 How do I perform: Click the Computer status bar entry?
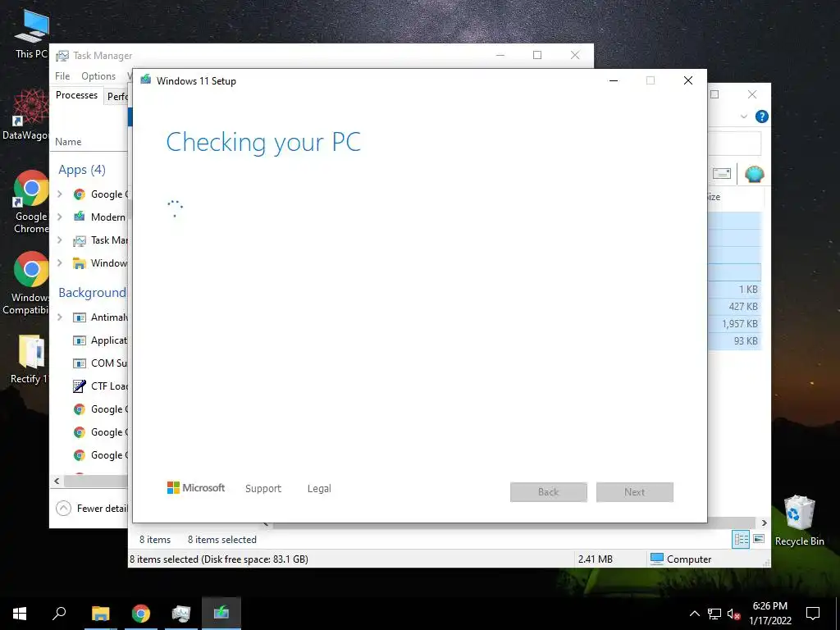click(681, 559)
